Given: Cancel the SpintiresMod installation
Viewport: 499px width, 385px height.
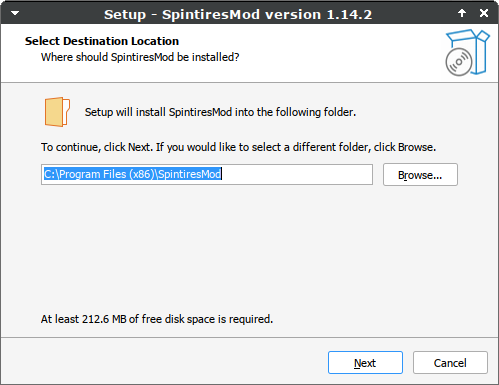Looking at the screenshot, I should (x=450, y=362).
